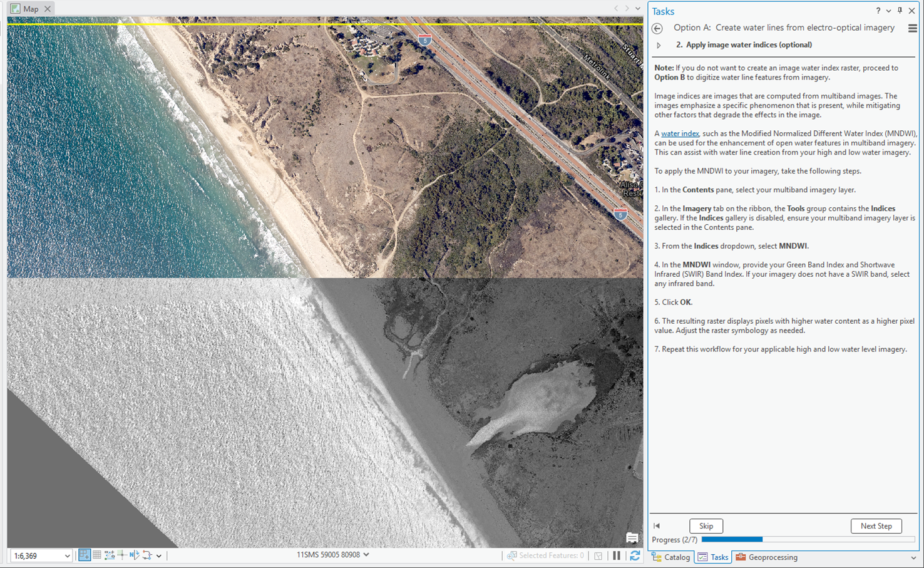Viewport: 924px width, 568px height.
Task: Click the north correction (N) status icon
Action: pyautogui.click(x=135, y=555)
